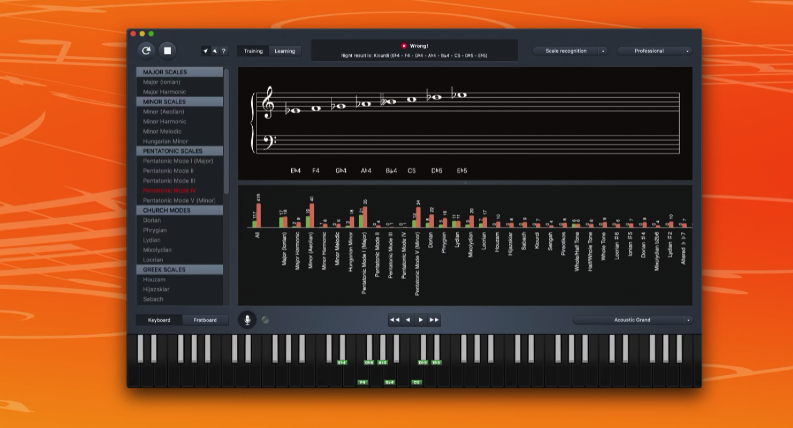793x428 pixels.
Task: Click the arrow beside Acoustic Grand
Action: [688, 320]
